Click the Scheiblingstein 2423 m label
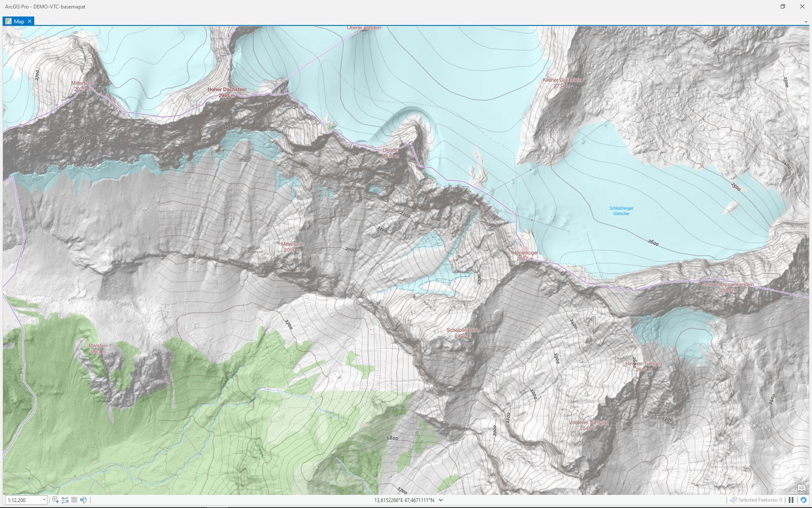The height and width of the screenshot is (508, 812). pyautogui.click(x=463, y=333)
